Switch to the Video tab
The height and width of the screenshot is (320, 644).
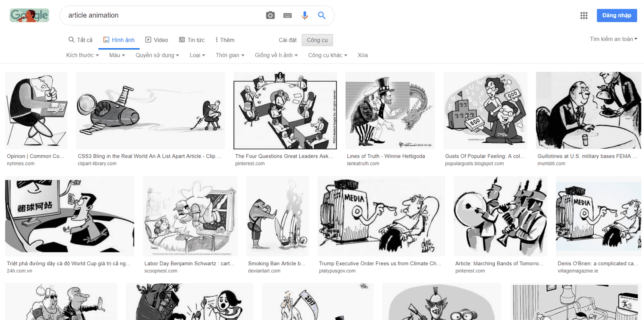157,40
